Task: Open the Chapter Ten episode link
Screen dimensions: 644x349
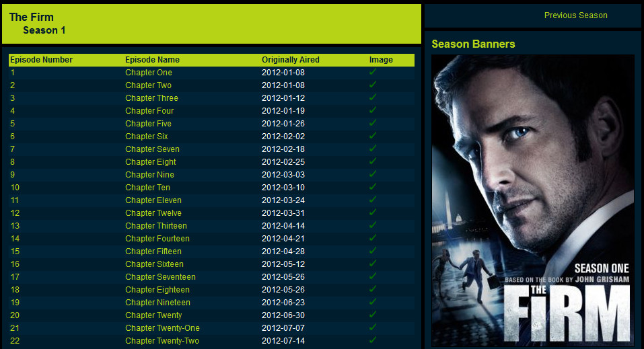Action: [147, 187]
